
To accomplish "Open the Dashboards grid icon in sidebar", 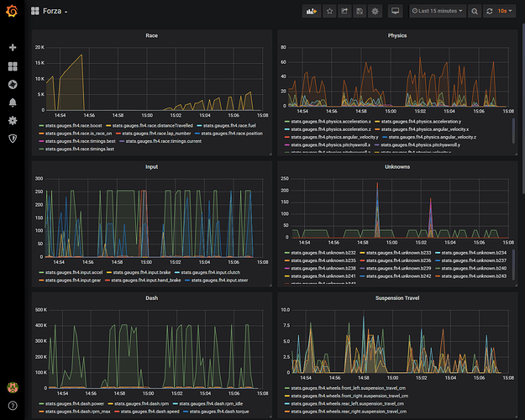I will 13,66.
